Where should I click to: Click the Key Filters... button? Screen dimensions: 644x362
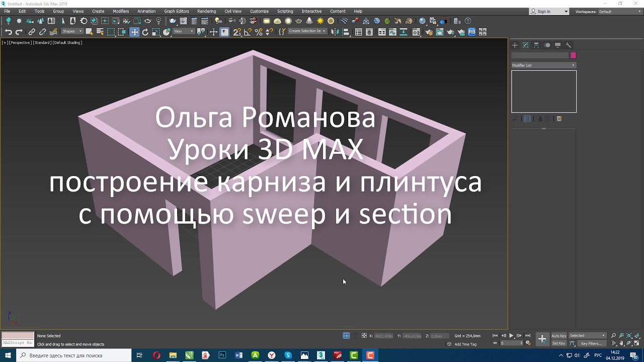(592, 343)
